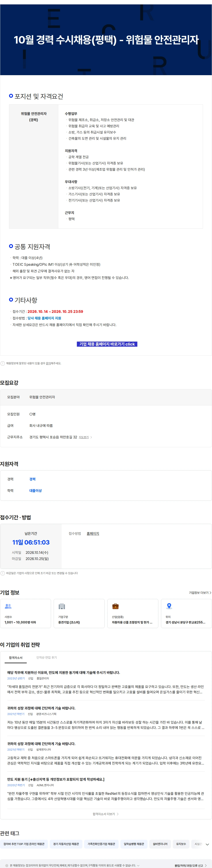212x868 pixels.
Task: Click the banner title 10월 경력 수시채용(평택)
Action: [106, 40]
